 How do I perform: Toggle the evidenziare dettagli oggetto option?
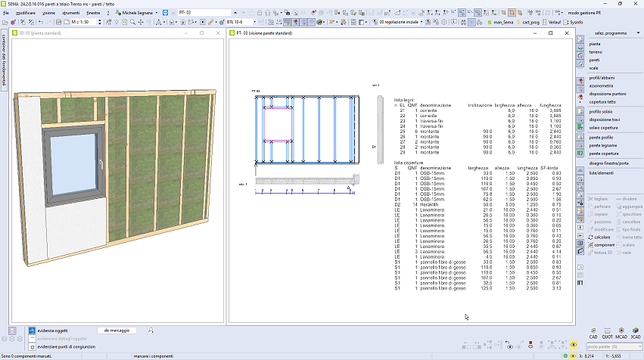pos(32,338)
